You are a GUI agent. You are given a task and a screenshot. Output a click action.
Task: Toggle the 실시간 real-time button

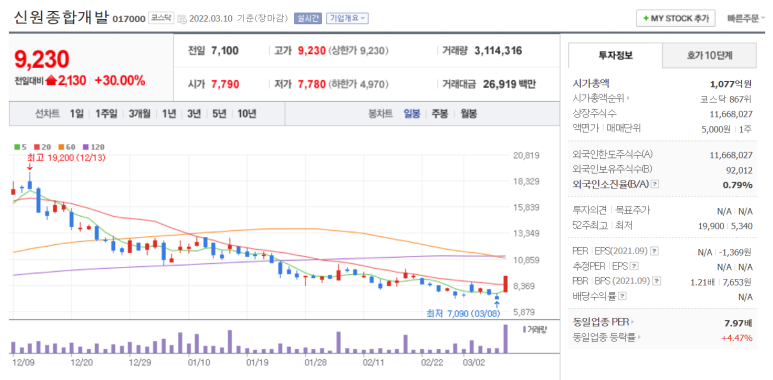[x=307, y=18]
